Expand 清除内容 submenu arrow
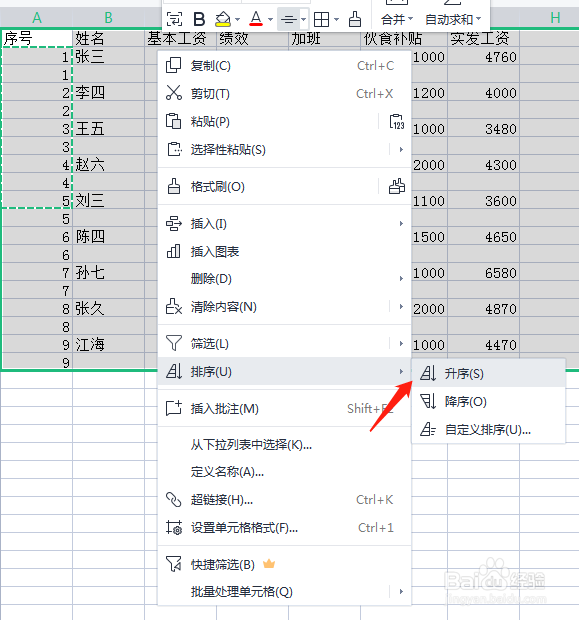The width and height of the screenshot is (579, 620). (x=401, y=306)
